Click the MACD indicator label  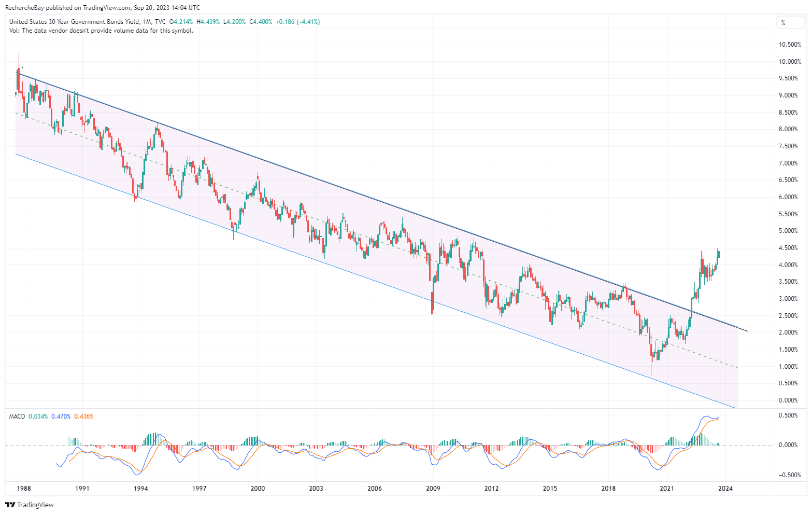point(17,416)
